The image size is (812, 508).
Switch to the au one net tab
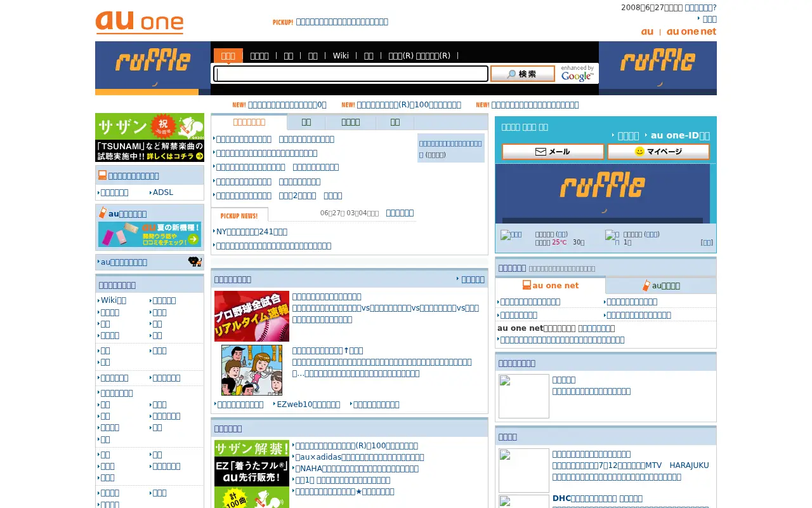click(x=550, y=285)
